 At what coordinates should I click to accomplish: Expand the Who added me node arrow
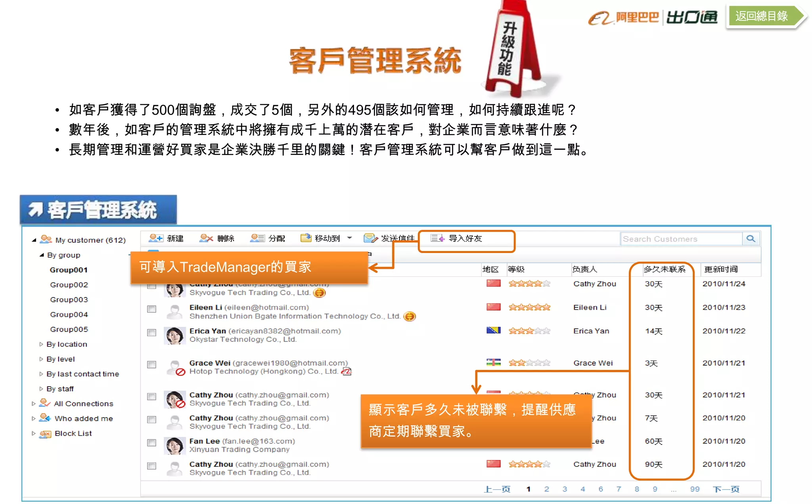(34, 418)
